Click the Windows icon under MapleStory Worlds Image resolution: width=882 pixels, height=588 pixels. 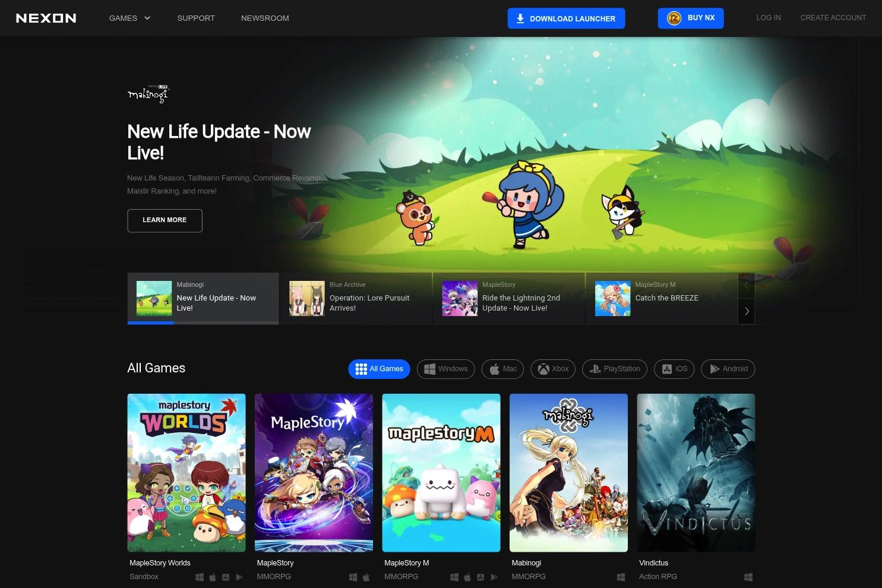coord(200,577)
